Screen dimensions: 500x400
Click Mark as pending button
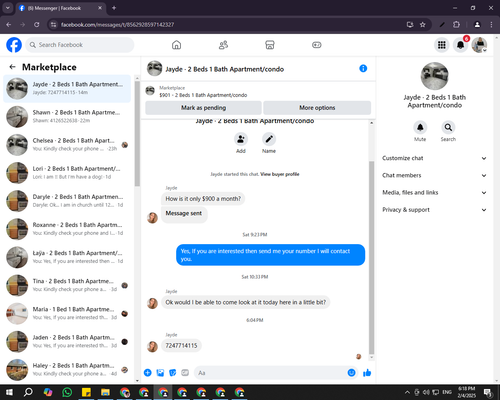click(x=203, y=108)
